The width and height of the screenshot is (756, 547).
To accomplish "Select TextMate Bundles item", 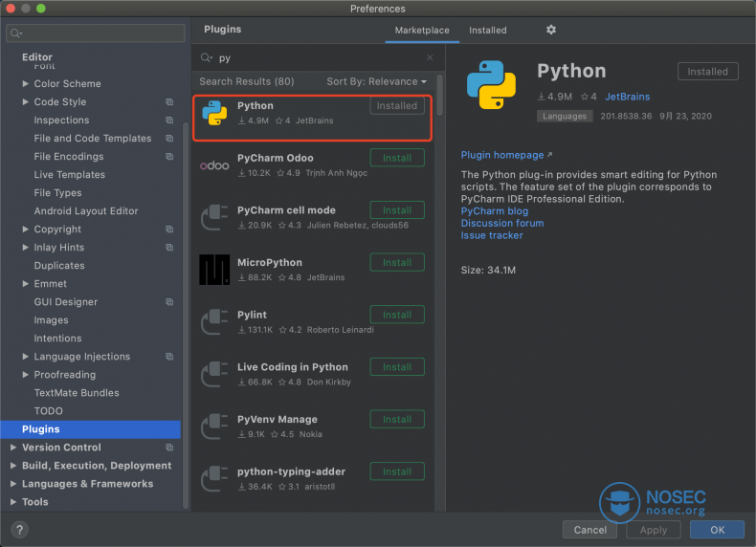I will pos(77,393).
